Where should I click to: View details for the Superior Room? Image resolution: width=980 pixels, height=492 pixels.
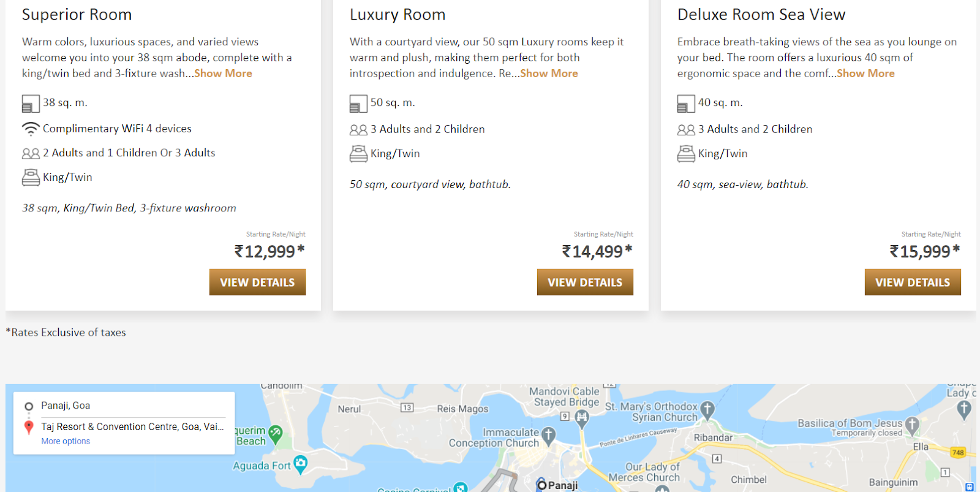tap(257, 282)
